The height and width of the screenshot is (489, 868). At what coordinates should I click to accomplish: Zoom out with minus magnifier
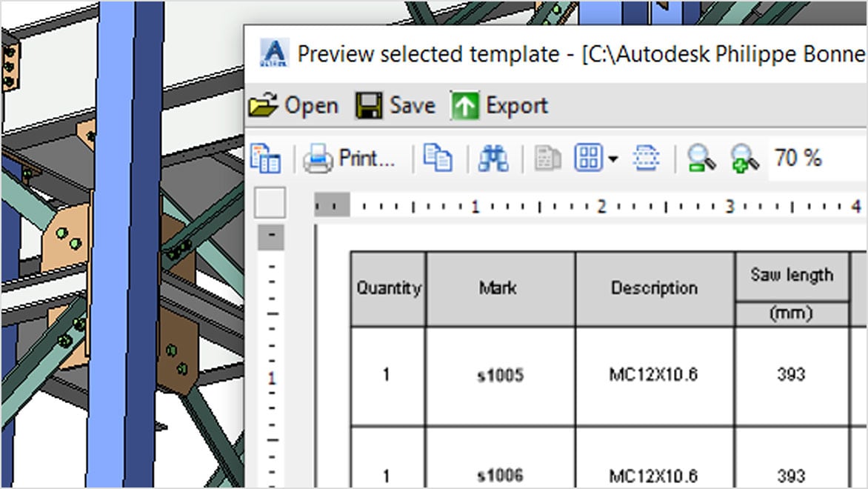(x=700, y=159)
